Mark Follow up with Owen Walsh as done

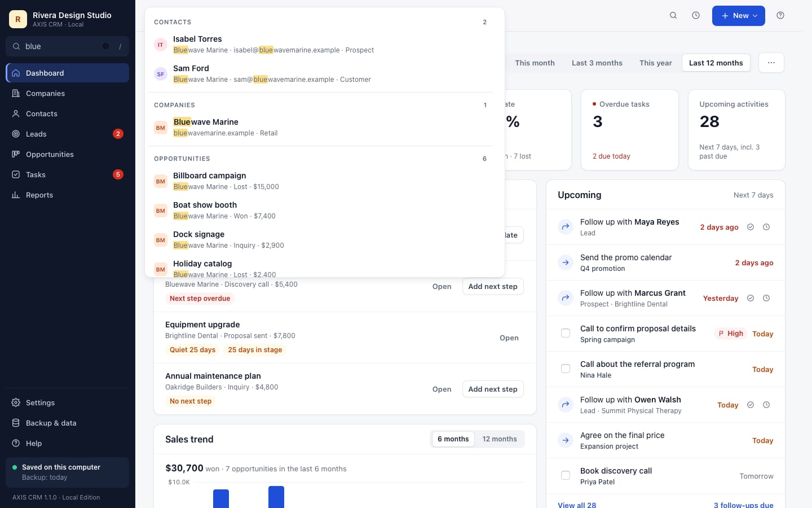coord(751,405)
